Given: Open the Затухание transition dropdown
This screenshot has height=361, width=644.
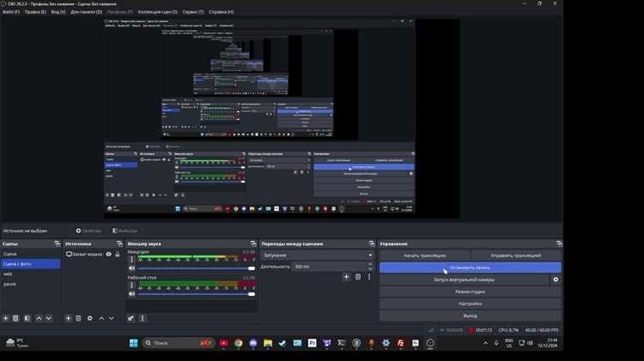Looking at the screenshot, I should pos(317,256).
